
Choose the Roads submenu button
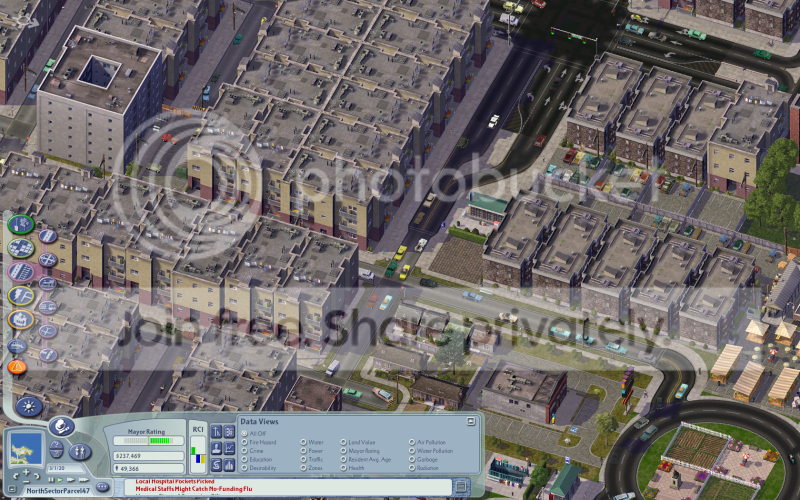(47, 236)
